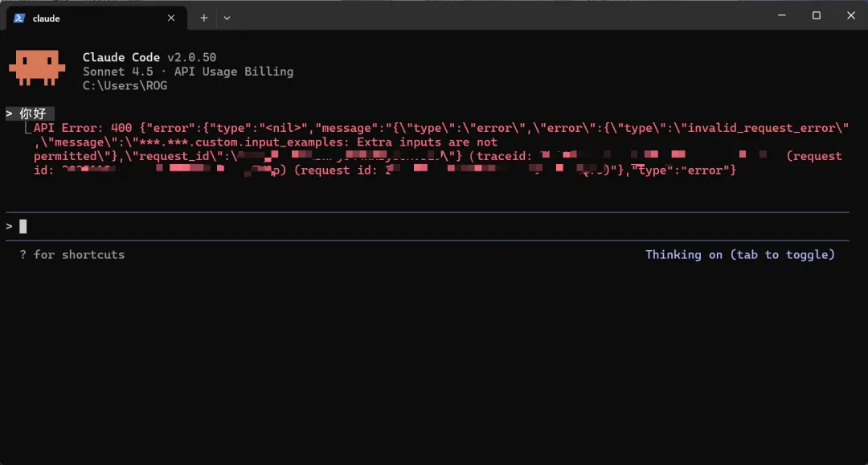Click the PowerShell icon on the tab
The image size is (868, 465).
coord(18,19)
